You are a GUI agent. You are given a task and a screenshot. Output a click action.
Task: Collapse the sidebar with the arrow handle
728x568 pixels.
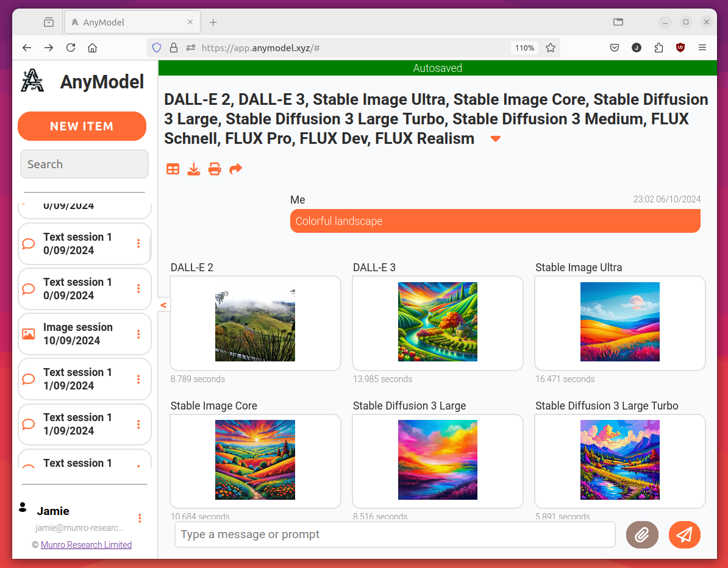point(163,305)
